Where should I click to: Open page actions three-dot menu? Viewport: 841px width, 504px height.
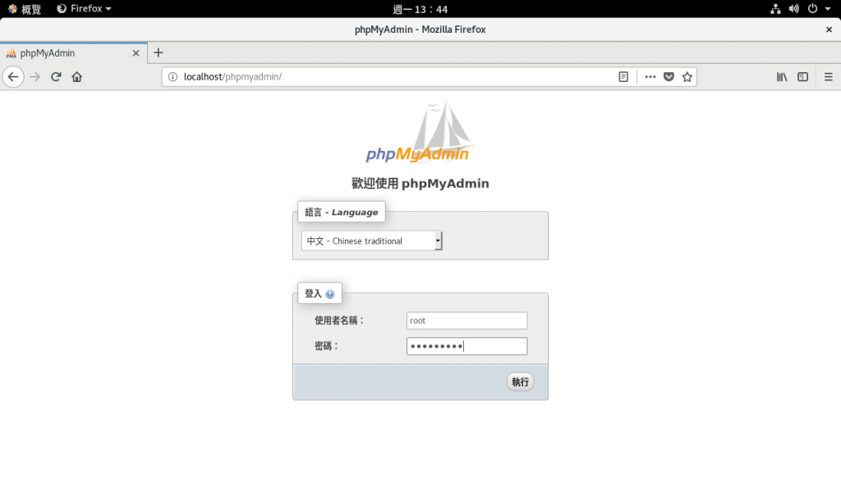[x=650, y=76]
